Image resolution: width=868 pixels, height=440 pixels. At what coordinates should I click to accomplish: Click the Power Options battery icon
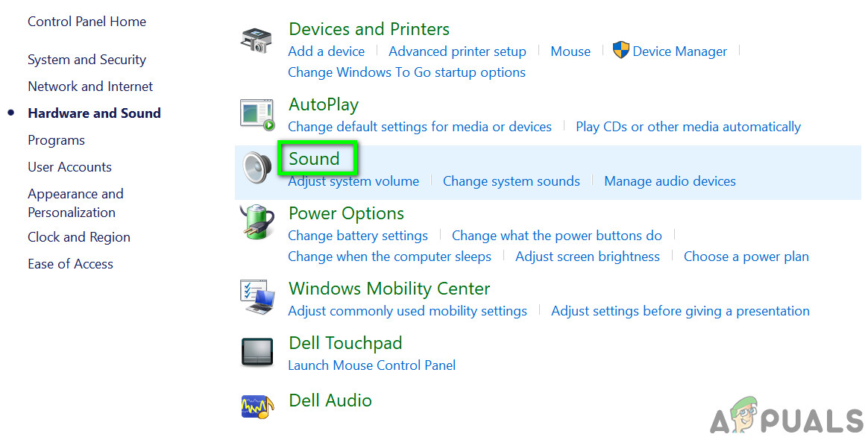257,222
